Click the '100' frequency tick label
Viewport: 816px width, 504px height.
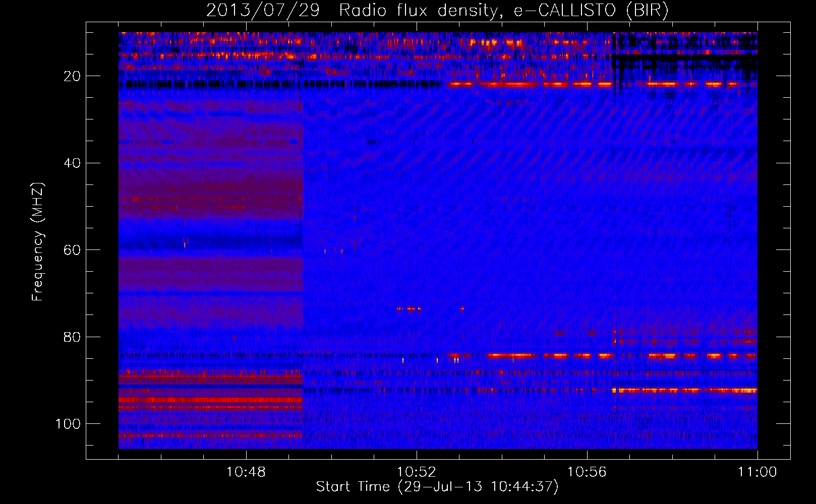[68, 424]
